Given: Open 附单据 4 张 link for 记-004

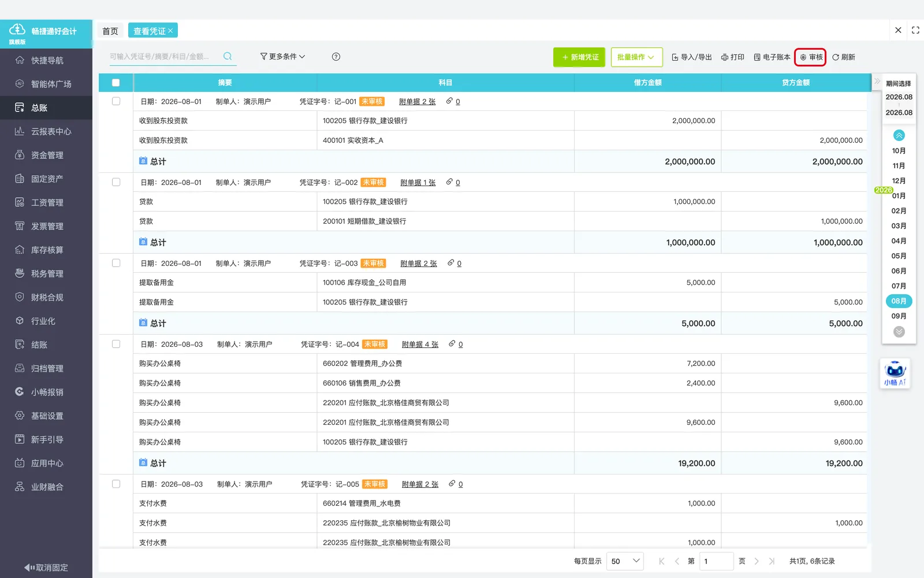Looking at the screenshot, I should (420, 344).
